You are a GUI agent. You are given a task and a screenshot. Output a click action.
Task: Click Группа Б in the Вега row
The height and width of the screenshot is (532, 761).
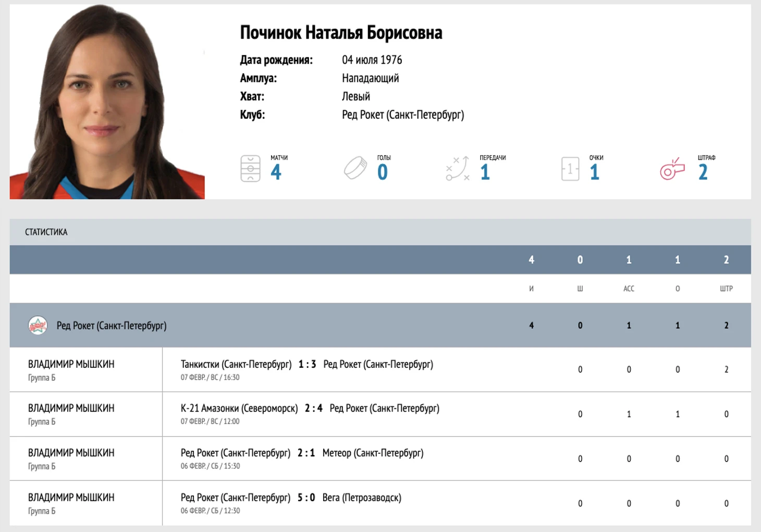(x=42, y=511)
